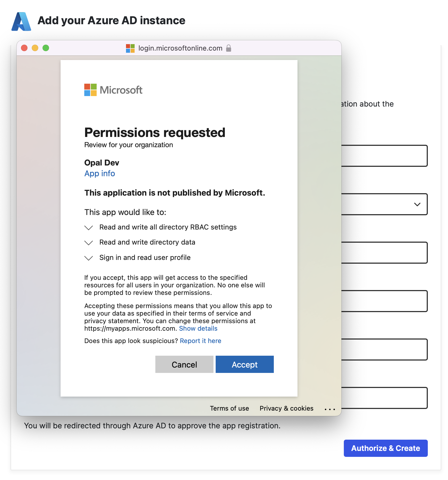The image size is (448, 480).
Task: Click 'Read and write all directory RBAC settings' text
Action: pyautogui.click(x=168, y=227)
